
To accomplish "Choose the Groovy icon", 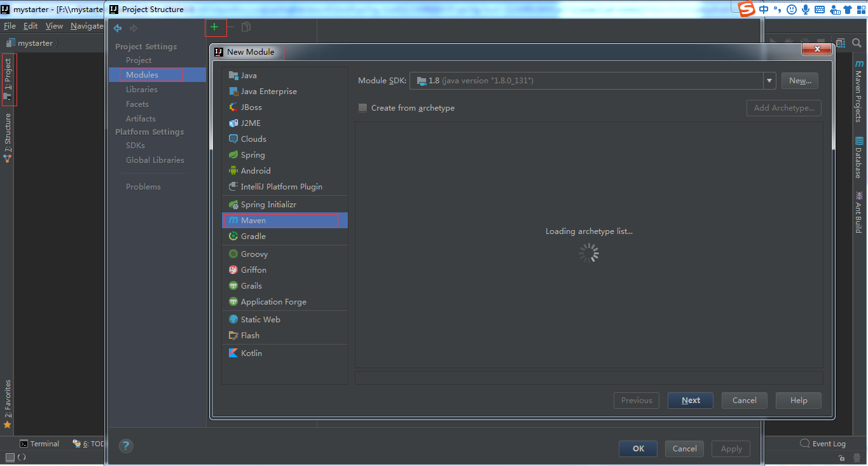I will tap(233, 254).
